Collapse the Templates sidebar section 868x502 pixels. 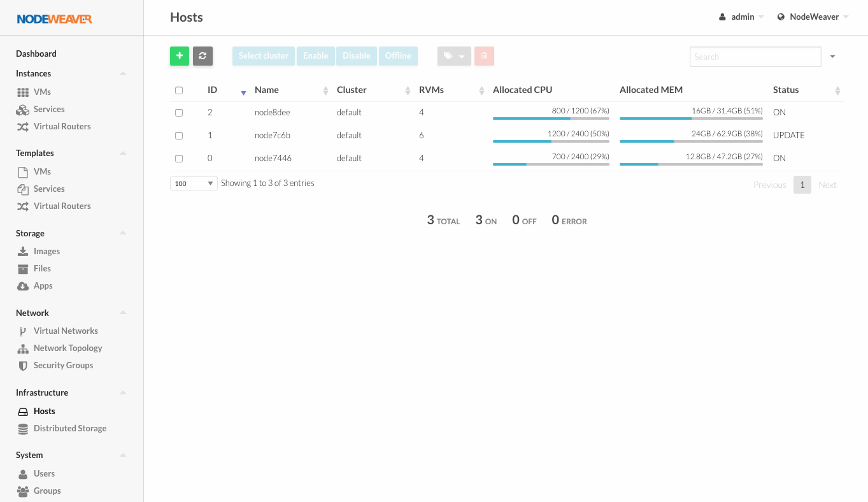click(123, 154)
